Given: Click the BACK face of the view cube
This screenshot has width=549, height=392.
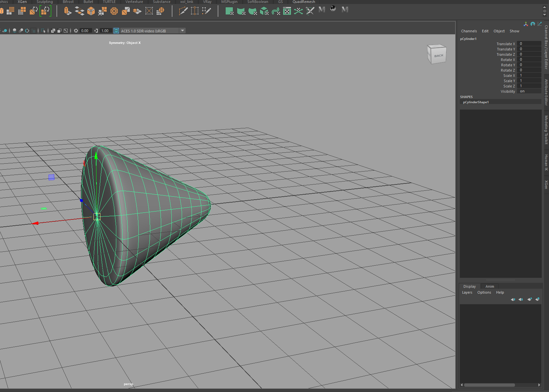Looking at the screenshot, I should point(439,55).
